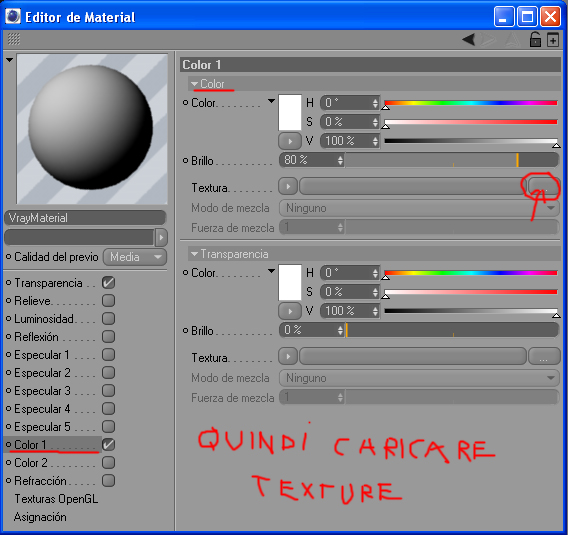Open the Textura arrow menu in Transparencia section
This screenshot has height=535, width=568.
click(288, 356)
